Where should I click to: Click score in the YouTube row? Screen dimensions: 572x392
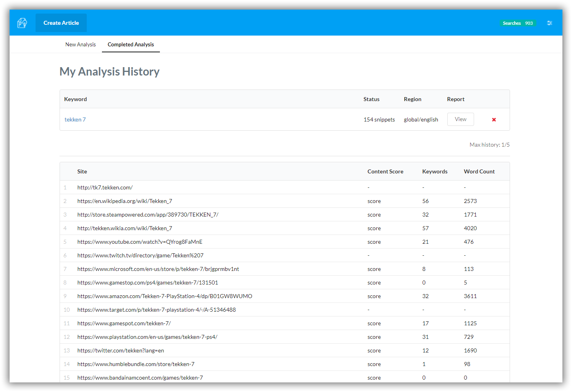click(374, 242)
